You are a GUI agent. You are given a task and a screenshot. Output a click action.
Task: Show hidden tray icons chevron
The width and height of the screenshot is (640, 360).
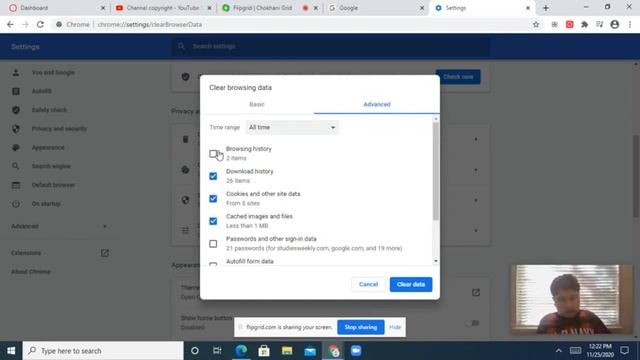[559, 351]
